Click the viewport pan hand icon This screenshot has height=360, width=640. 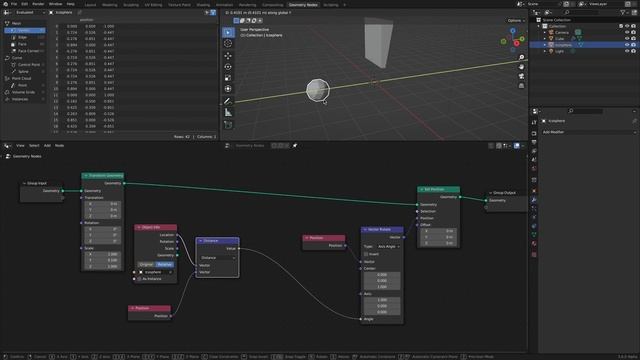point(521,67)
